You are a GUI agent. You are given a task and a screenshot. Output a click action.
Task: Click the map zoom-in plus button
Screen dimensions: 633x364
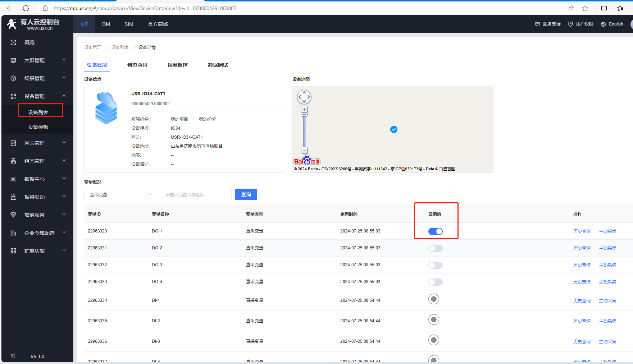click(304, 109)
